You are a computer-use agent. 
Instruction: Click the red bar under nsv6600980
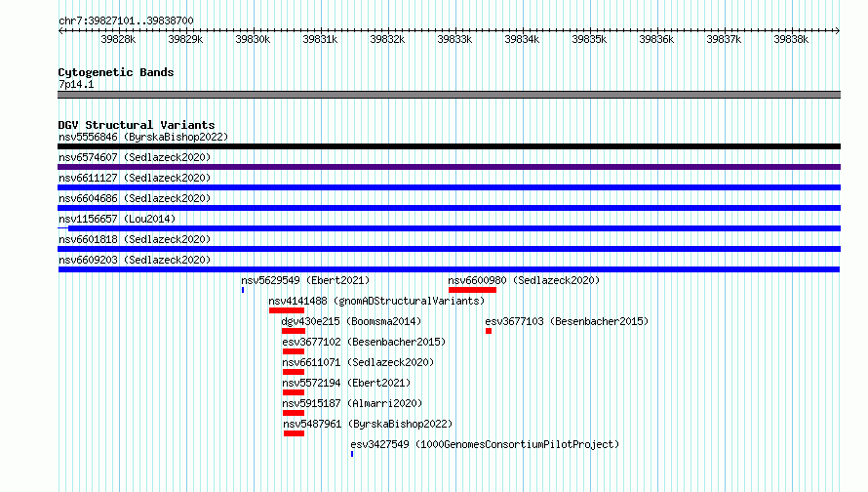coord(472,290)
